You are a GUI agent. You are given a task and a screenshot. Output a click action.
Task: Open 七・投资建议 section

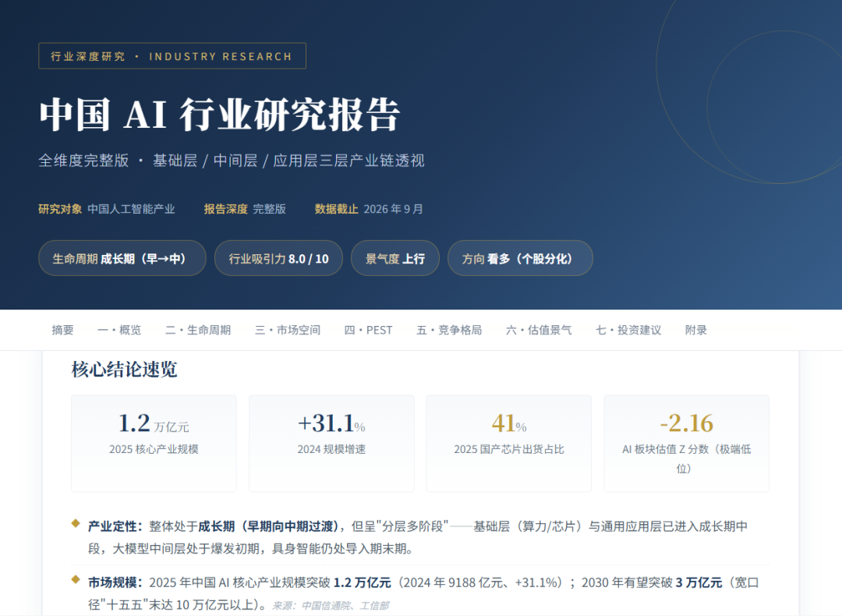click(628, 330)
